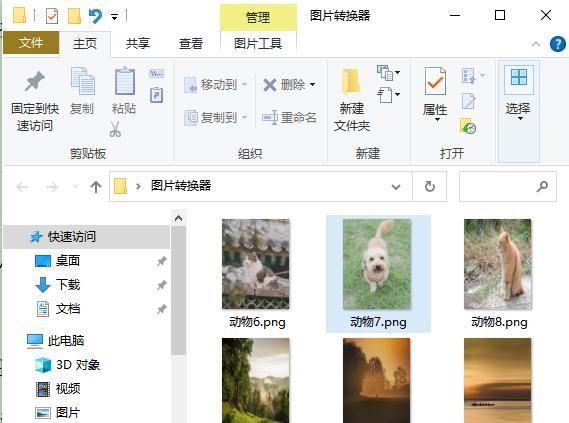Select the 动物8.png cat thumbnail
The image size is (569, 423).
pyautogui.click(x=498, y=264)
